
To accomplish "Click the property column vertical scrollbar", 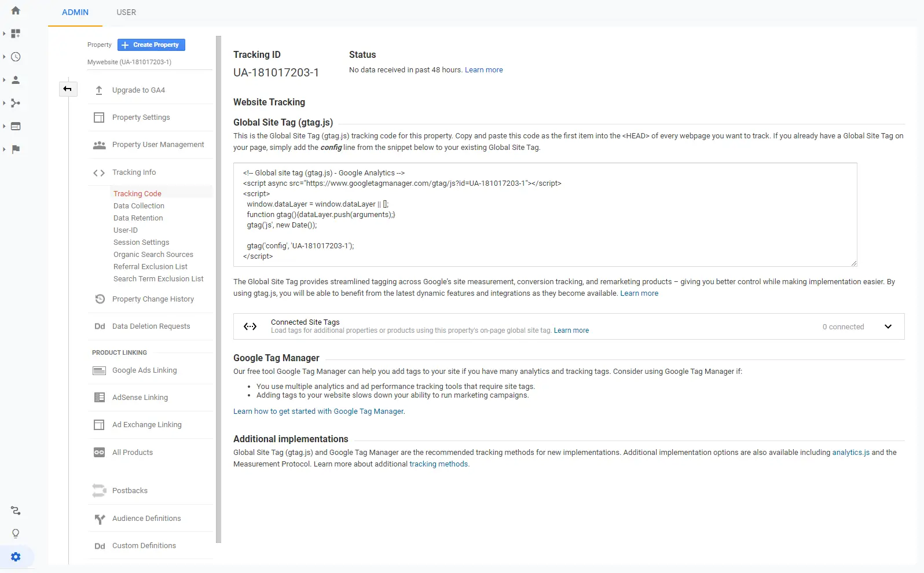I will tap(218, 289).
